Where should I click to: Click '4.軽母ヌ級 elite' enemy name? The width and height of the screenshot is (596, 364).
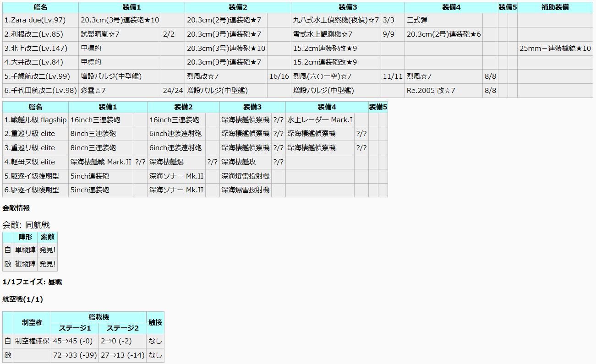(35, 162)
